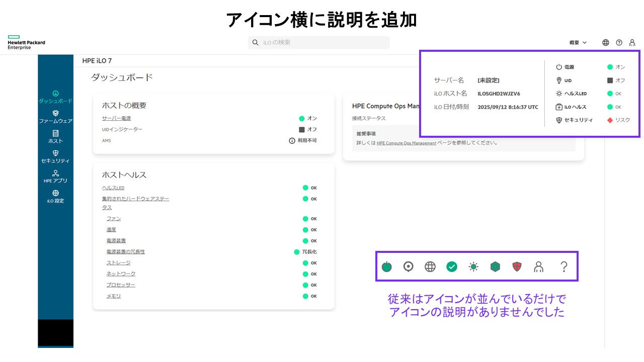Click the 2025/09/12 8:16:37 UTC timestamp
Viewport: 644px width, 362px height.
(508, 107)
